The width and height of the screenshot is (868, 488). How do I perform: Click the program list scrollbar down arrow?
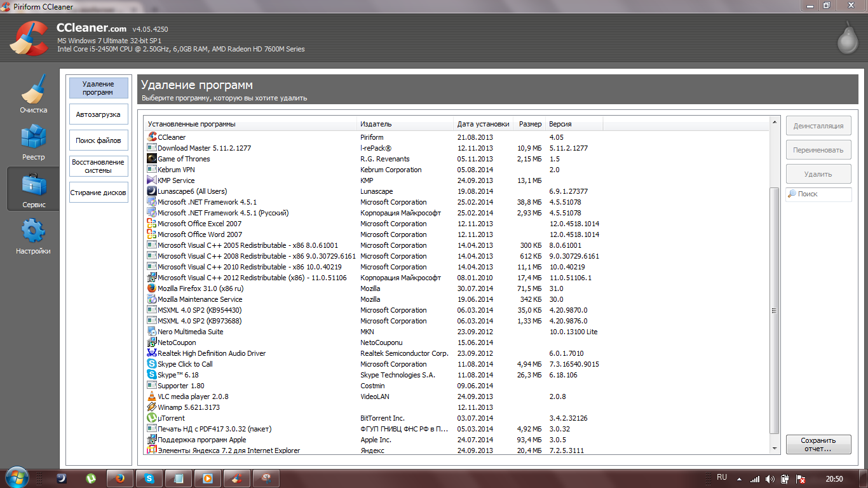pos(774,449)
